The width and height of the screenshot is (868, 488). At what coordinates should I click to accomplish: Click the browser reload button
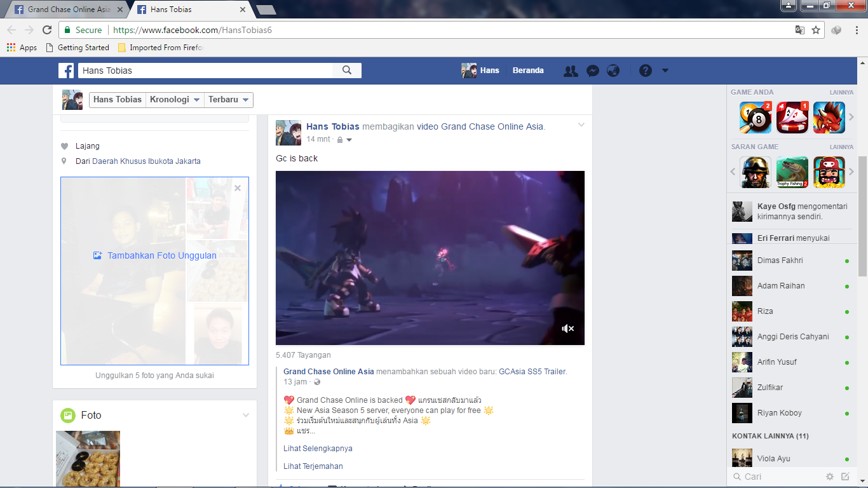pyautogui.click(x=47, y=30)
